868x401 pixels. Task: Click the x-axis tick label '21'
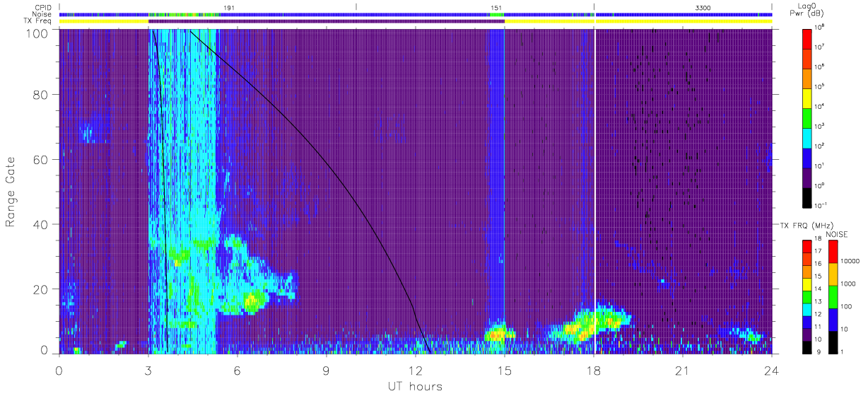point(683,370)
